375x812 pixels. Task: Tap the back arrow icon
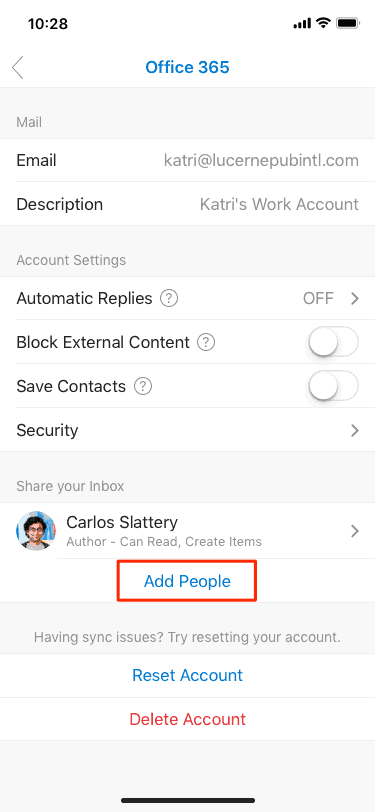pyautogui.click(x=18, y=68)
